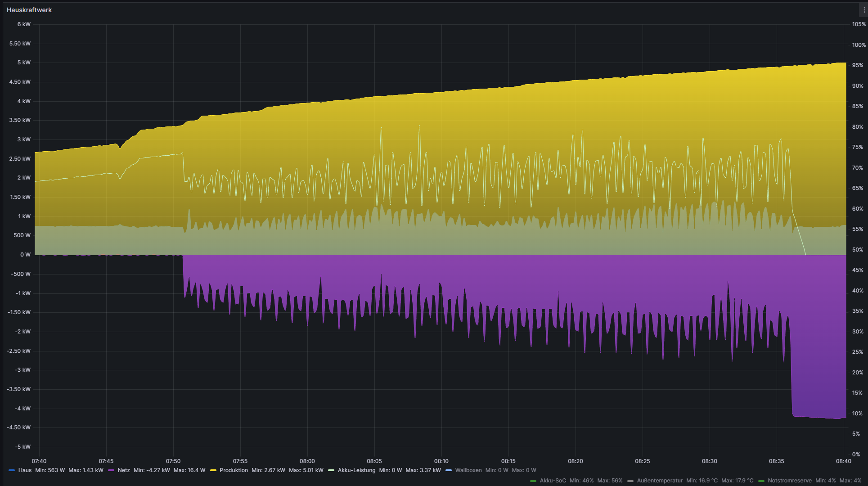Open the Hauskraftwerk panel title menu
The width and height of the screenshot is (868, 486).
(29, 10)
